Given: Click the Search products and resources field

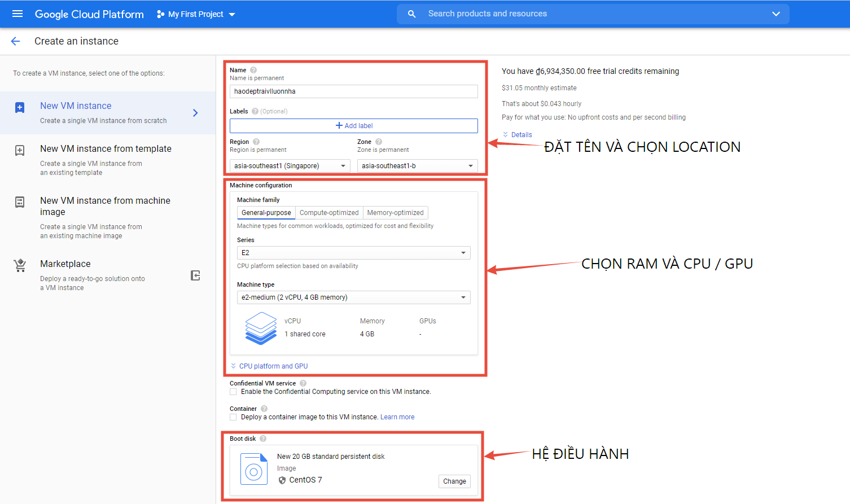Looking at the screenshot, I should 593,14.
